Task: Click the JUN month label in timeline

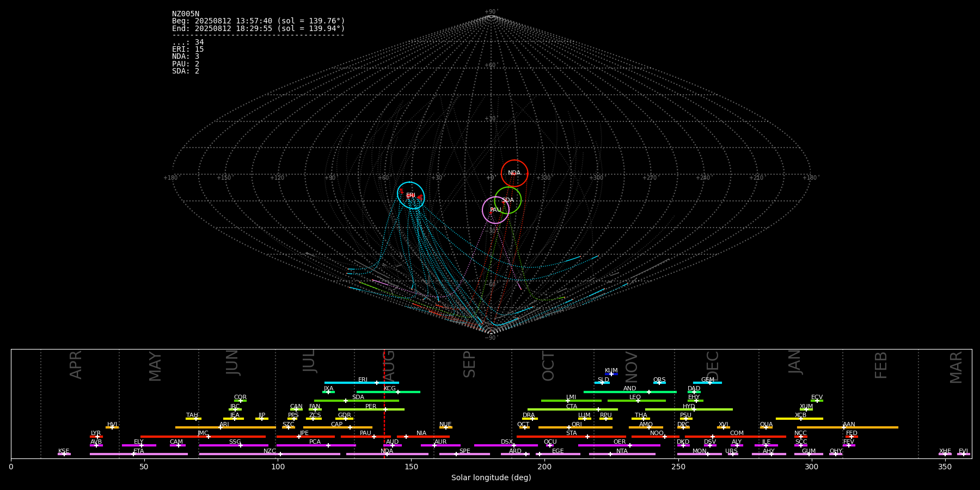Action: click(x=232, y=363)
